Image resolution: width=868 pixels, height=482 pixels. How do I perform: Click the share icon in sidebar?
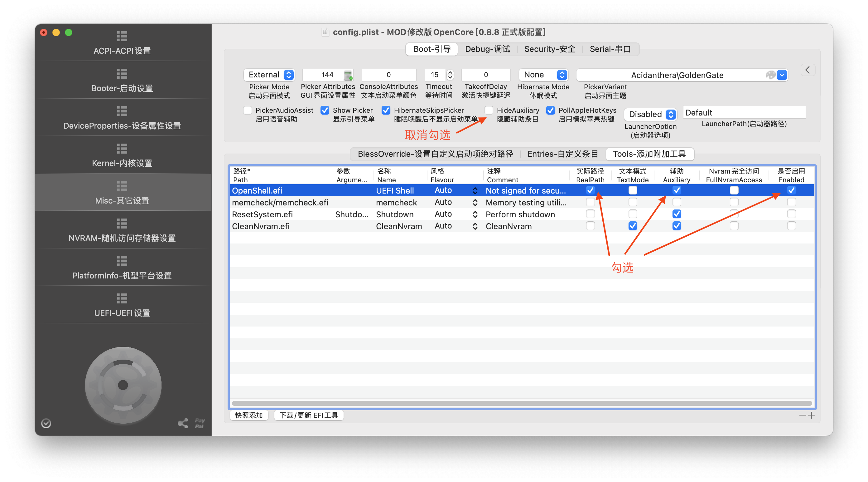point(183,423)
